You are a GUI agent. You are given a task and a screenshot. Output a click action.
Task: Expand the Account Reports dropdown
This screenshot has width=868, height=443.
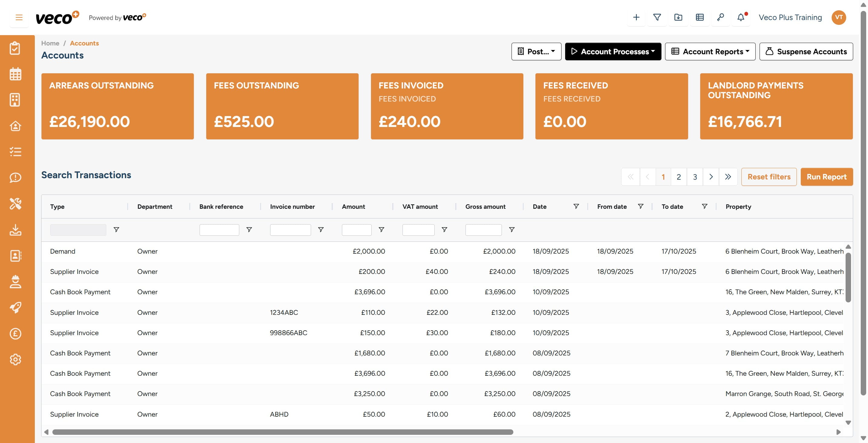click(710, 52)
